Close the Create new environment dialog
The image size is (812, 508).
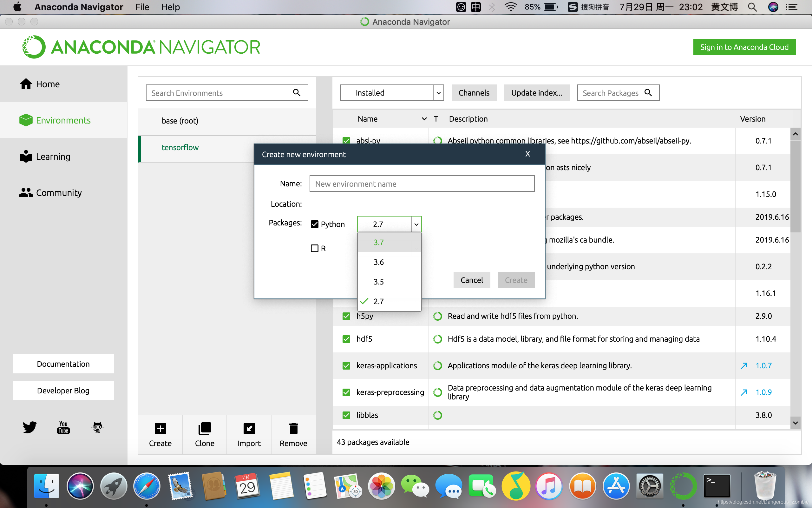(x=528, y=154)
